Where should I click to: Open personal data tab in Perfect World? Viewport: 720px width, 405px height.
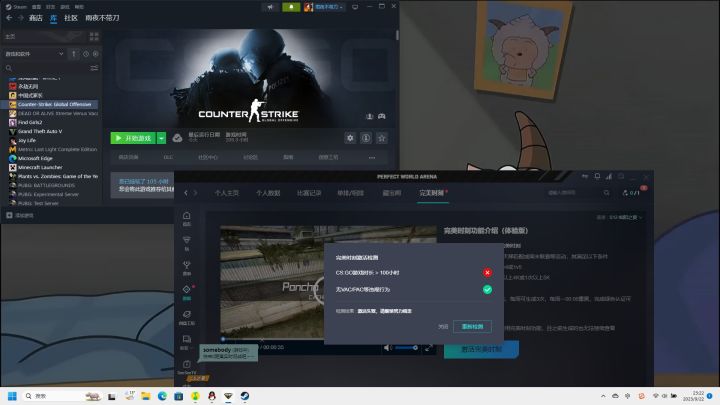pyautogui.click(x=268, y=193)
